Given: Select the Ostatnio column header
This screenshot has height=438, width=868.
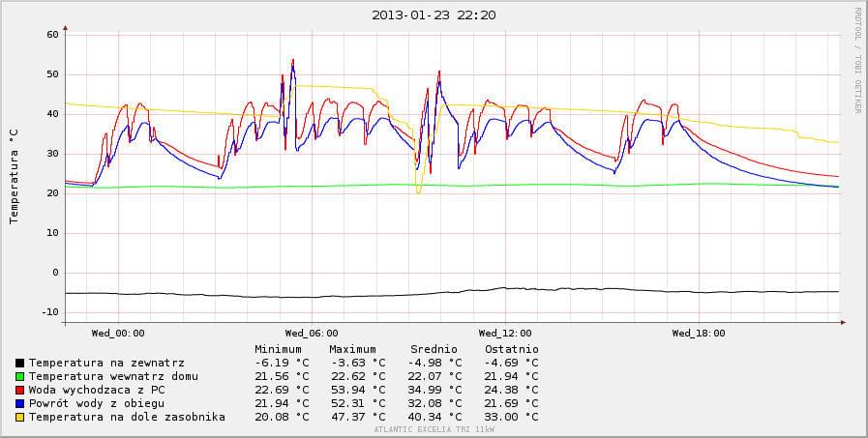Looking at the screenshot, I should pos(511,349).
